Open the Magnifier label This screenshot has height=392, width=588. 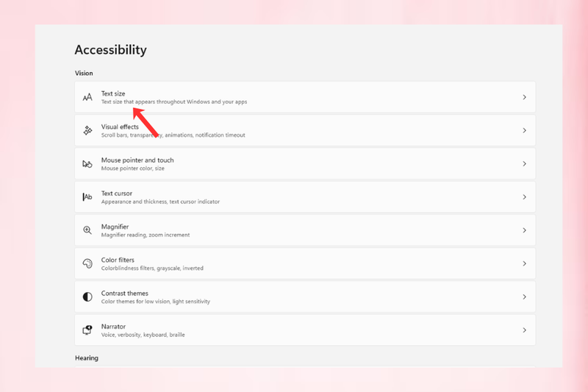point(115,227)
